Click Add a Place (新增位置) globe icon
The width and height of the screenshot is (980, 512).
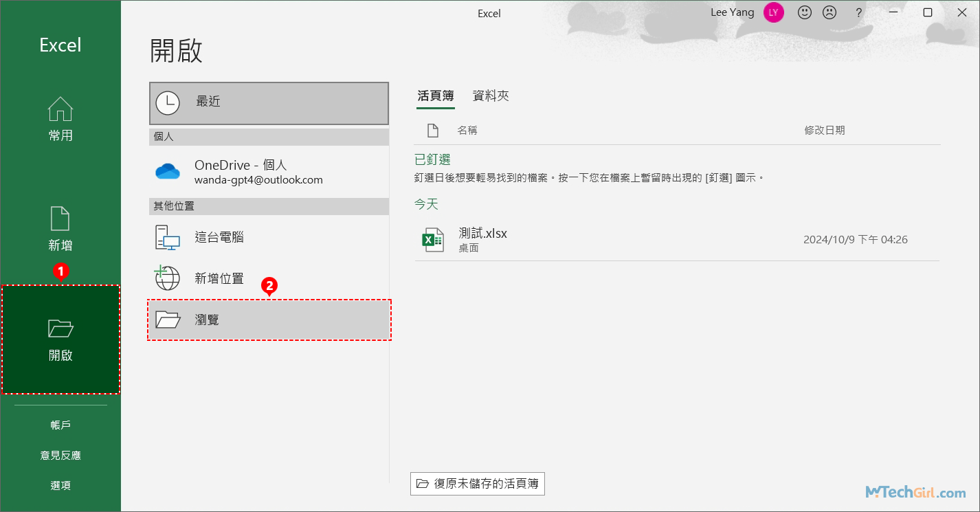pyautogui.click(x=167, y=278)
